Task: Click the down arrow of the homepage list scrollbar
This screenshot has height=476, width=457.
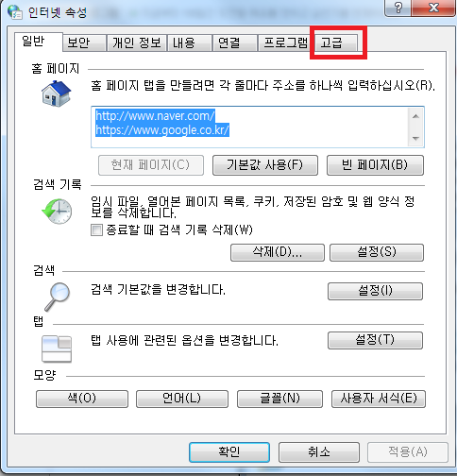Action: (415, 138)
